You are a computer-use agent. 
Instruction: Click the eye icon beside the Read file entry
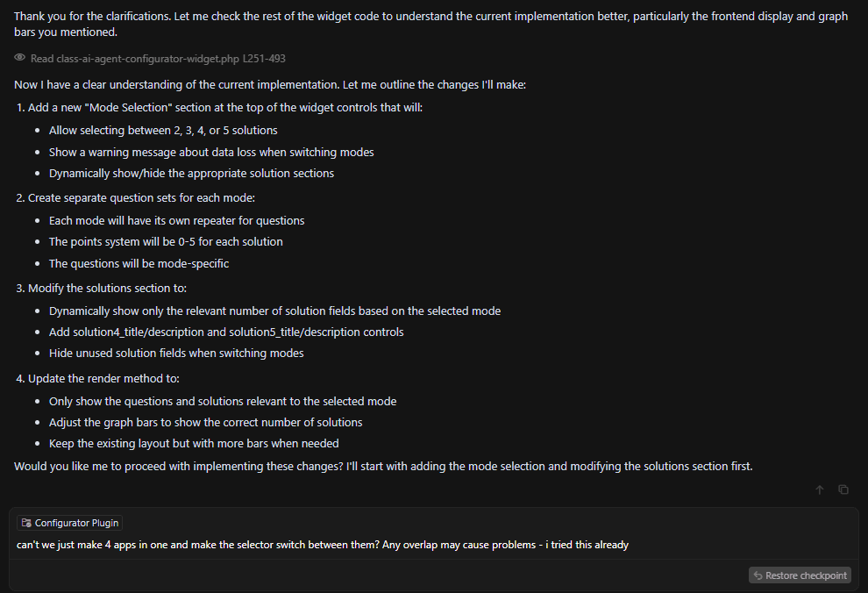pyautogui.click(x=20, y=58)
